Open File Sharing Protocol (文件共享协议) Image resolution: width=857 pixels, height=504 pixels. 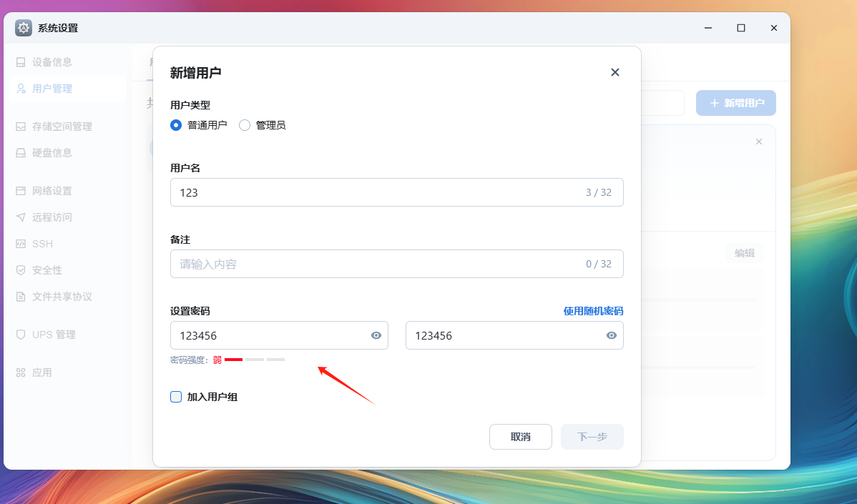[x=68, y=297]
